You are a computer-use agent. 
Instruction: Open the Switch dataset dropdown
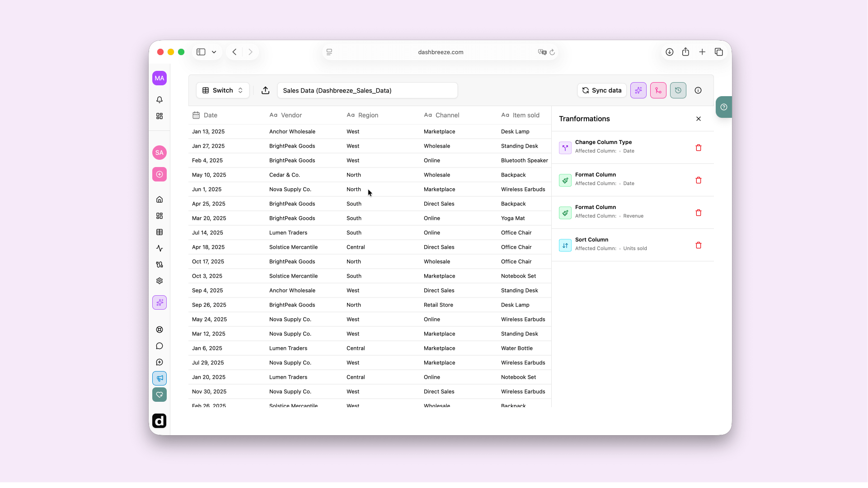(223, 90)
